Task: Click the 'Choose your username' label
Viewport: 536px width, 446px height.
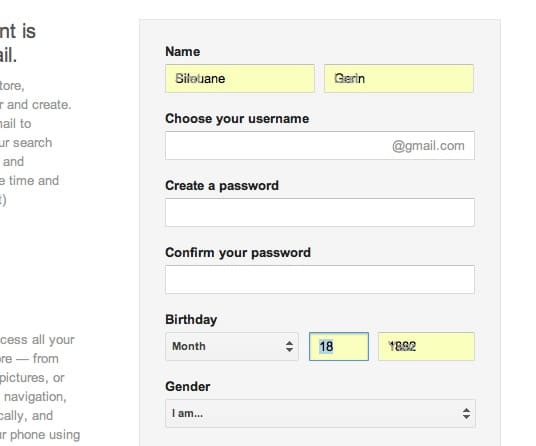Action: (237, 119)
